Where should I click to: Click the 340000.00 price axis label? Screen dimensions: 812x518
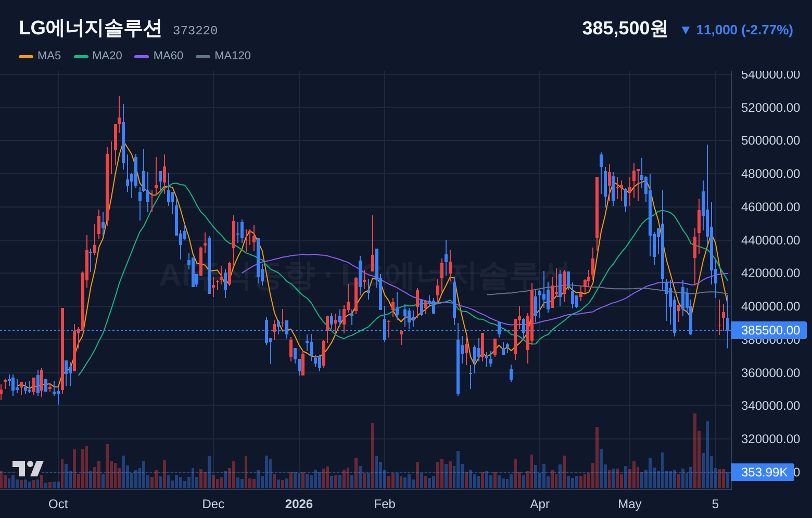pos(770,406)
